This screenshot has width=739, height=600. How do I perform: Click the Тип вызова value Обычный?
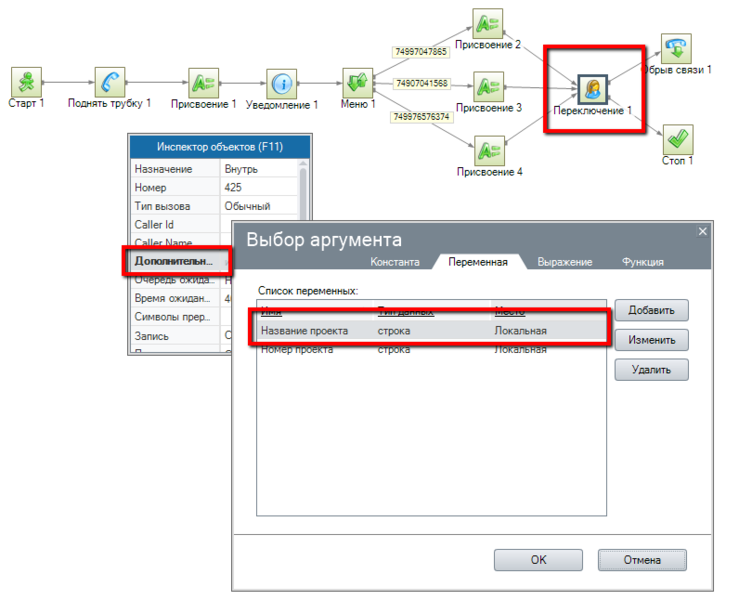(259, 206)
